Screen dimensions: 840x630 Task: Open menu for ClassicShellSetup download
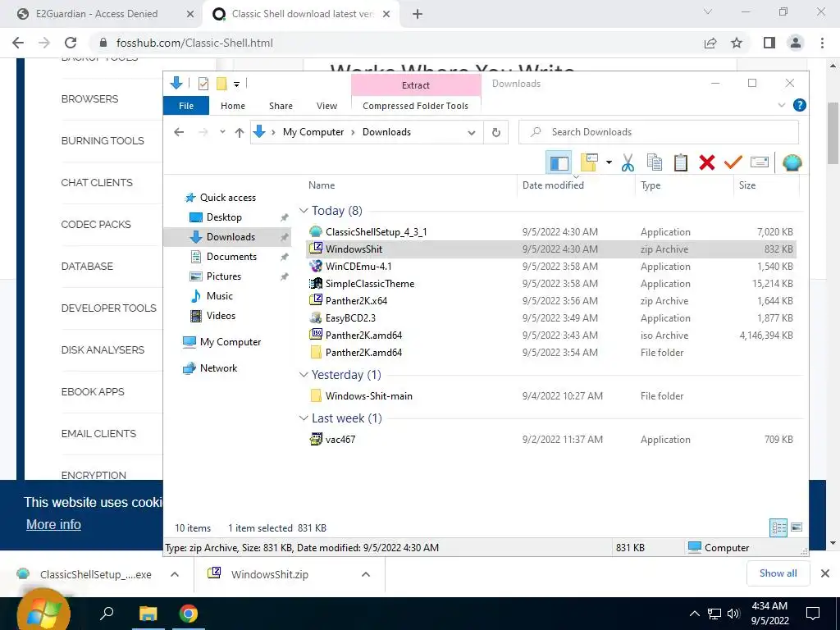coord(175,575)
